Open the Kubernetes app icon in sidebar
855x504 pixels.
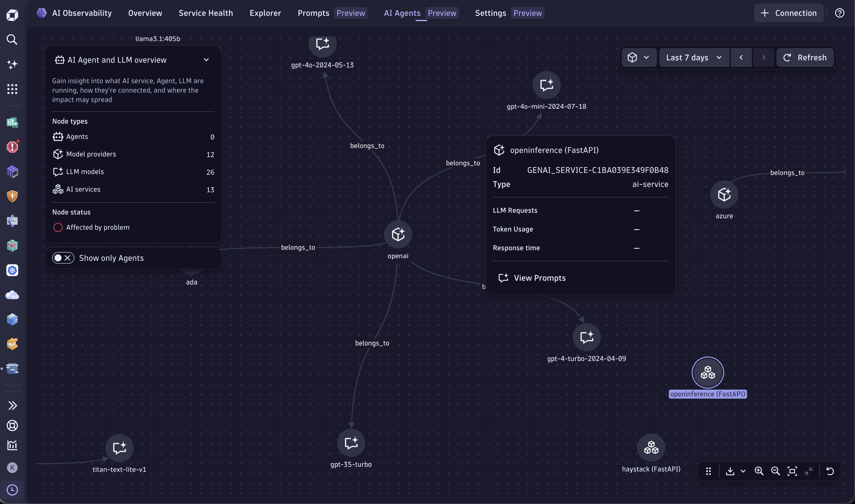tap(12, 270)
